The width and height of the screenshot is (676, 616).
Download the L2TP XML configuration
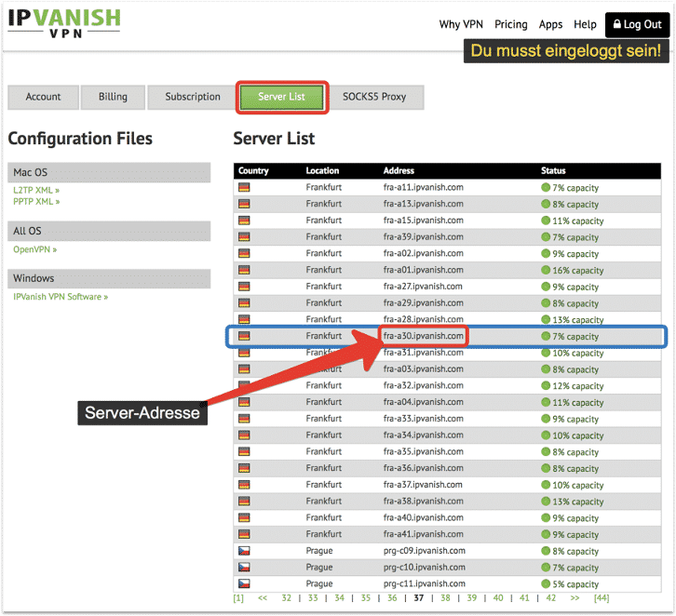[x=36, y=190]
